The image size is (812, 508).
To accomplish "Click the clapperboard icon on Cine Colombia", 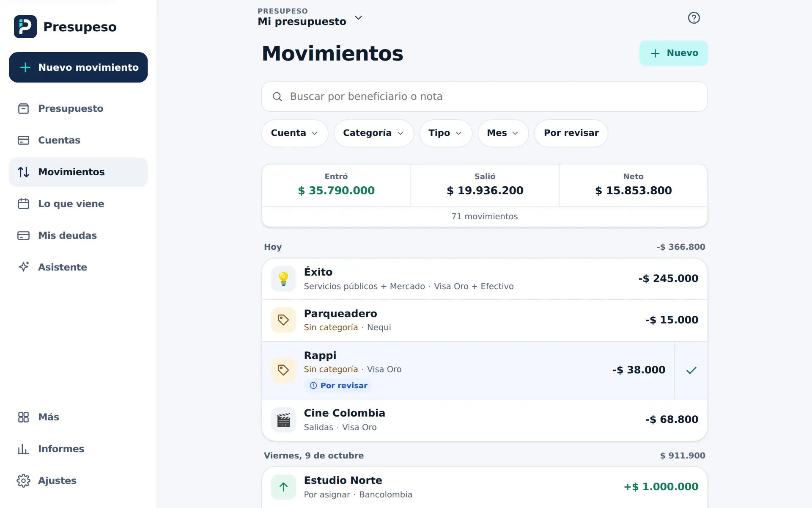I will coord(283,420).
